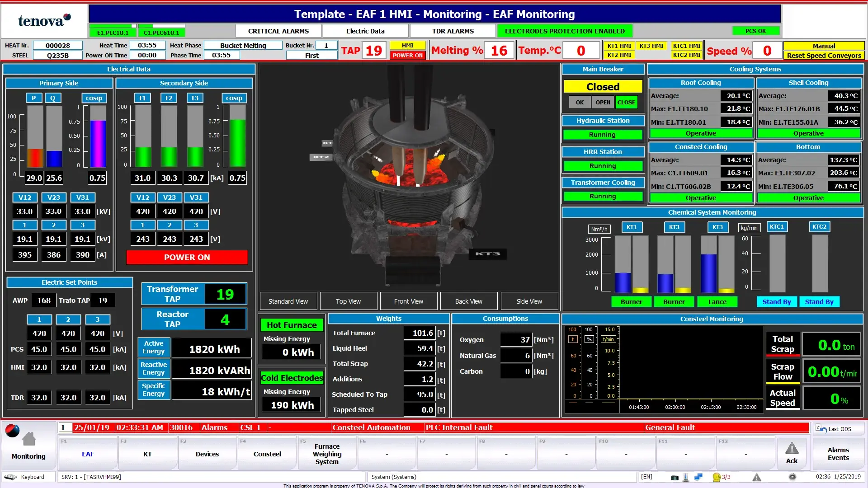Viewport: 868px width, 488px height.
Task: Open the F2 KT menu page
Action: (x=147, y=454)
